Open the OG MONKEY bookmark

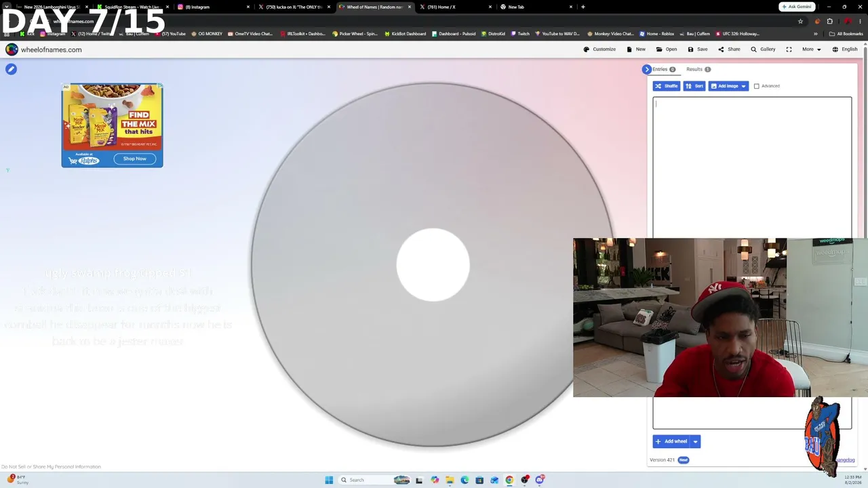tap(207, 33)
